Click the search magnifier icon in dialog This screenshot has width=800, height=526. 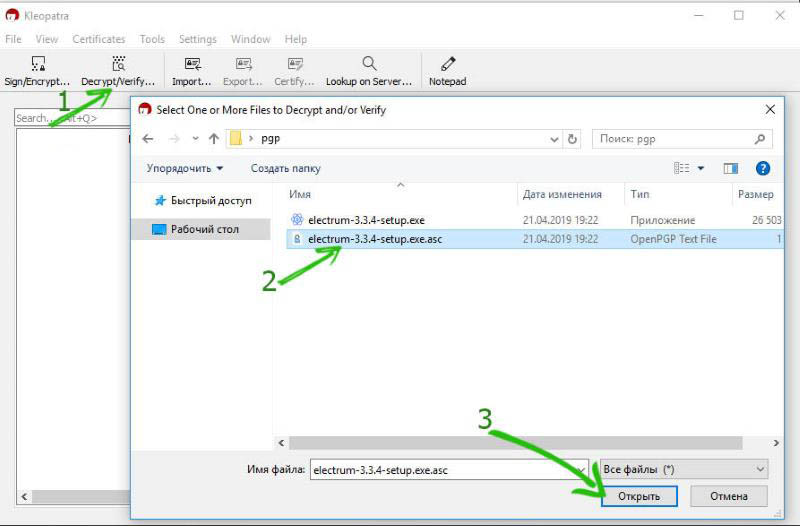(760, 139)
